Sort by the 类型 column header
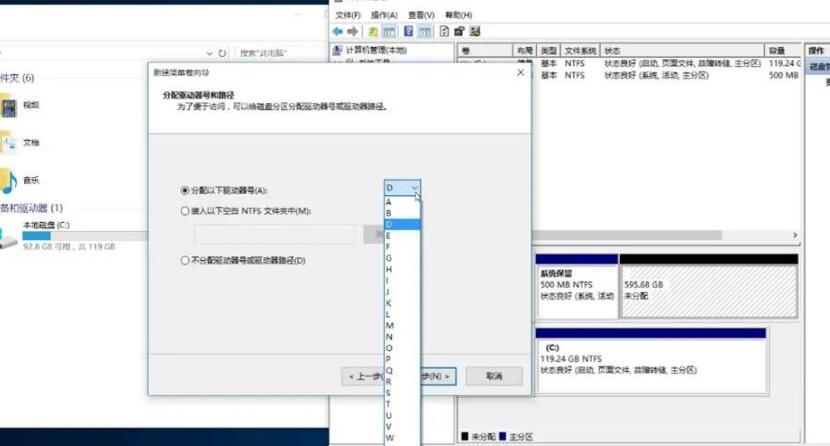This screenshot has height=446, width=830. click(x=548, y=50)
